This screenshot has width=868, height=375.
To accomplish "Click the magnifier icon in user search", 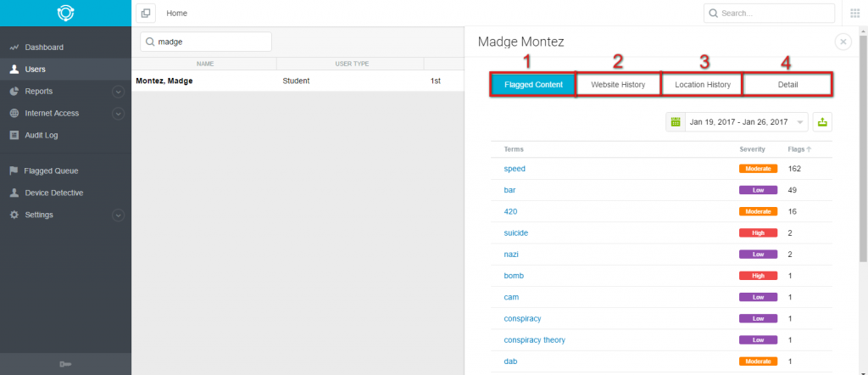I will coord(150,42).
